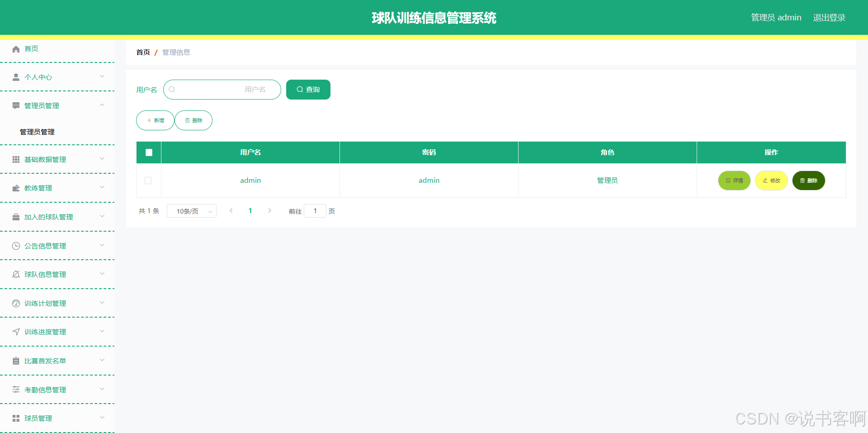
Task: Expand the 训练计划管理 chevron
Action: point(102,303)
